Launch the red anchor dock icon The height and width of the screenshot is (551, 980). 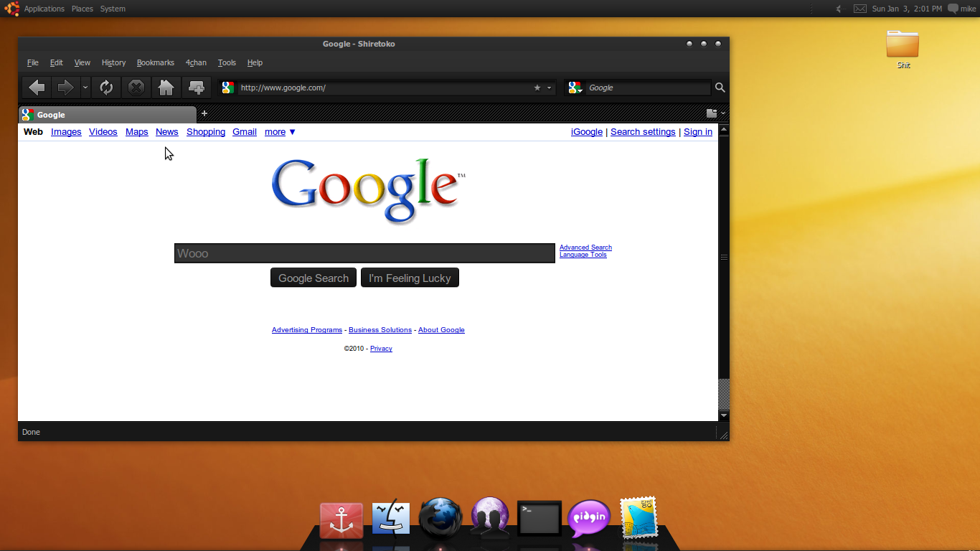341,521
